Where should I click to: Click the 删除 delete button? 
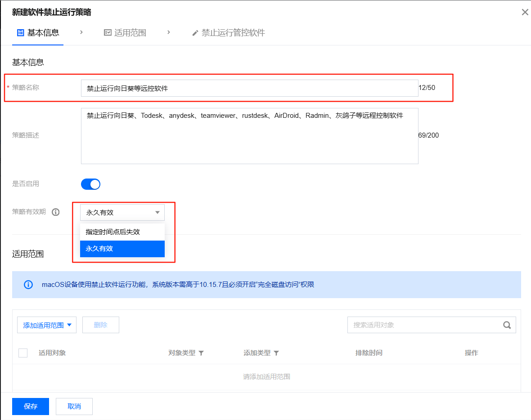pos(100,325)
